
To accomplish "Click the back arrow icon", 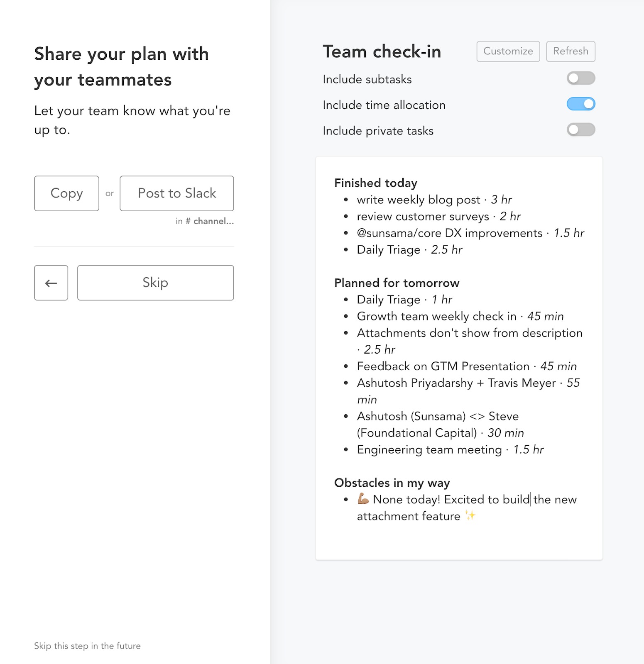I will 51,283.
